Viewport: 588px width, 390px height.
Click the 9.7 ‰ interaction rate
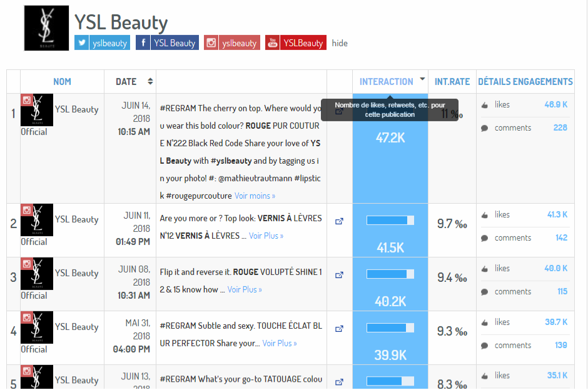pyautogui.click(x=452, y=224)
